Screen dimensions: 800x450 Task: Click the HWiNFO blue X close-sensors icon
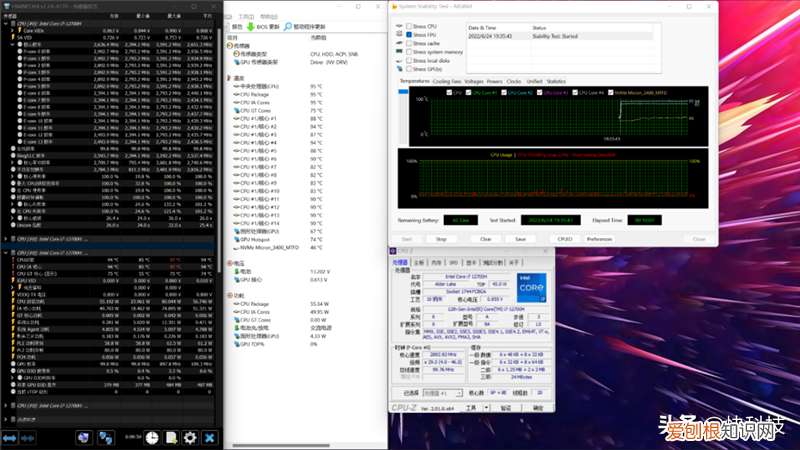[210, 438]
